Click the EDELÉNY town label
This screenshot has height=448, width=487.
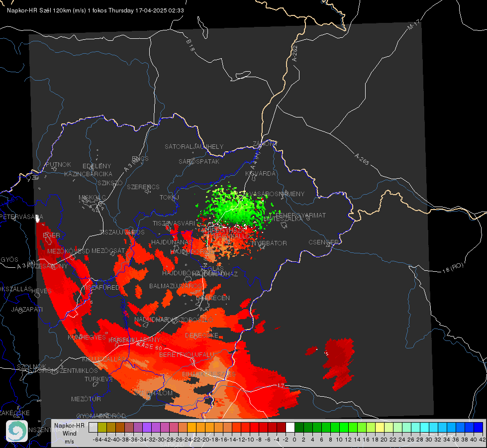(97, 166)
